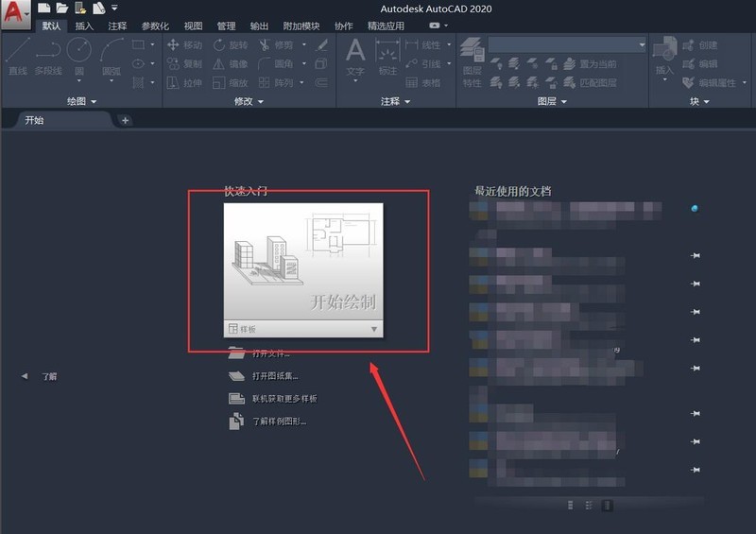This screenshot has width=756, height=534.
Task: Toggle the ribbon minimize button beside 精选应用
Action: [x=435, y=26]
